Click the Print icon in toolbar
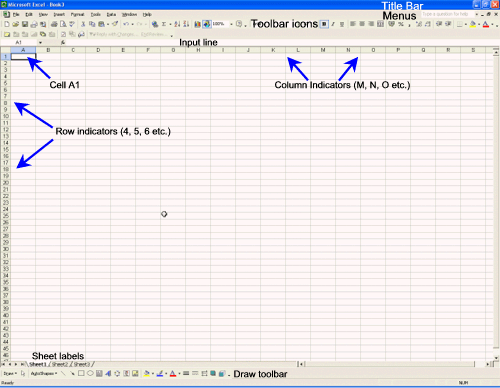 coord(54,24)
